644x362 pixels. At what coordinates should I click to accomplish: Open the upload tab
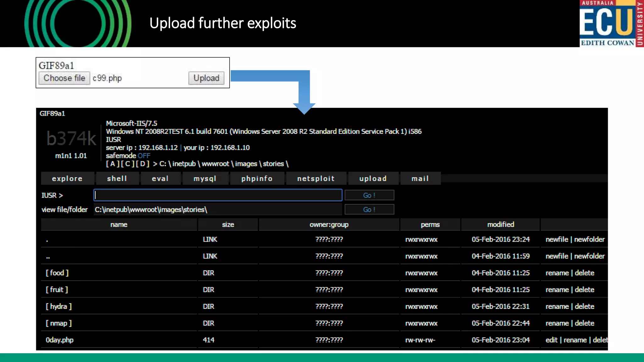[373, 178]
